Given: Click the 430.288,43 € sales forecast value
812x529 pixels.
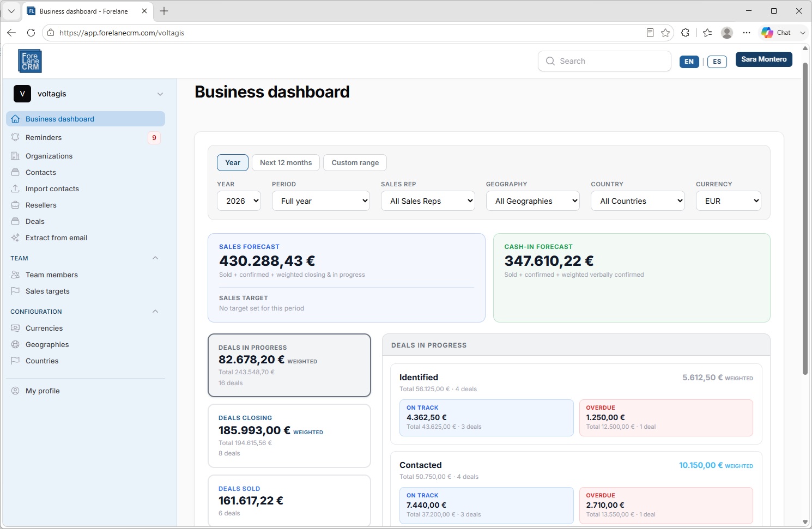Looking at the screenshot, I should point(267,261).
